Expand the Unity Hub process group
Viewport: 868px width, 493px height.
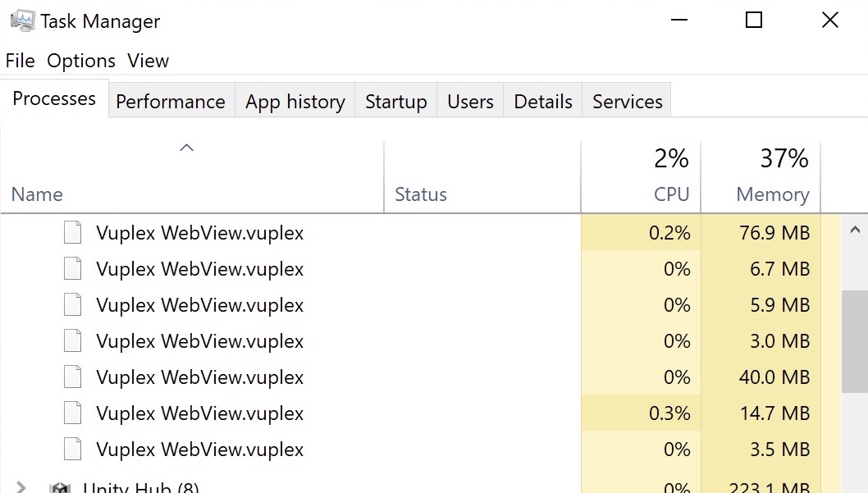click(x=21, y=486)
